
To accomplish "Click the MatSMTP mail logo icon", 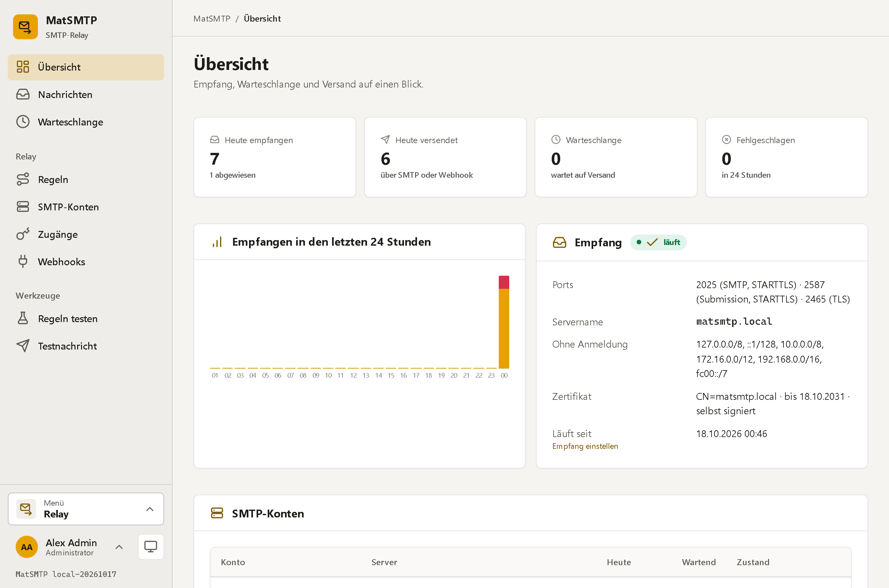I will [x=25, y=27].
